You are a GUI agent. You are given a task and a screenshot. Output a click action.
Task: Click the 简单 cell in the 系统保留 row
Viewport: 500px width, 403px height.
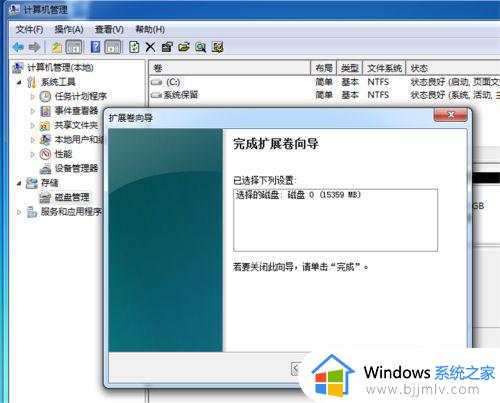[x=324, y=95]
